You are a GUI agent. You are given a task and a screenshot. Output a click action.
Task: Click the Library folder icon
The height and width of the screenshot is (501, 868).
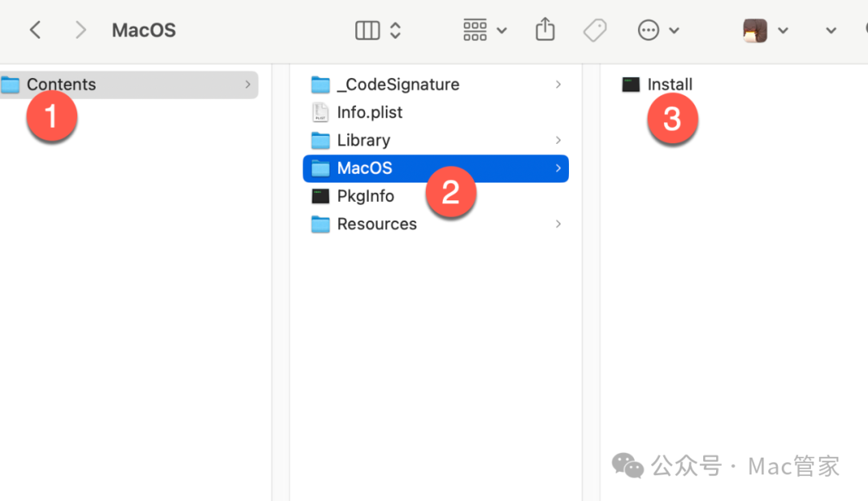pos(321,140)
